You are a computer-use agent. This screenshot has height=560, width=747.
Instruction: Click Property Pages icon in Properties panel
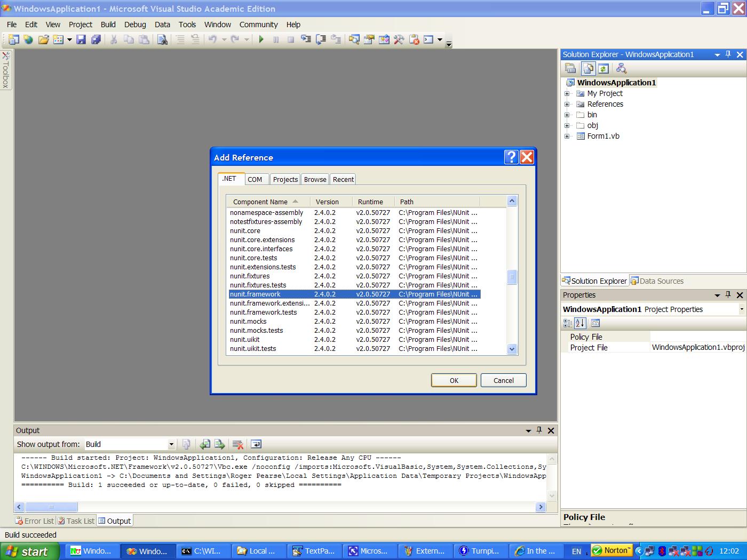(x=595, y=323)
